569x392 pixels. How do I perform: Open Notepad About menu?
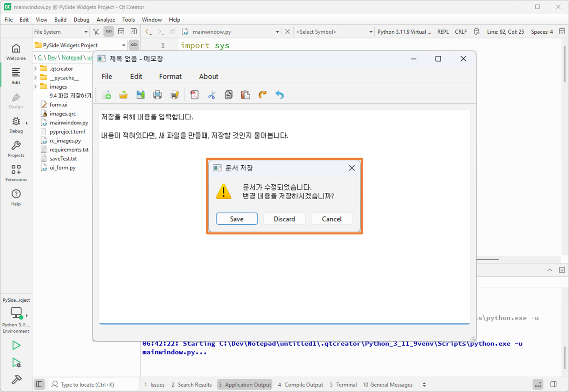tap(209, 76)
